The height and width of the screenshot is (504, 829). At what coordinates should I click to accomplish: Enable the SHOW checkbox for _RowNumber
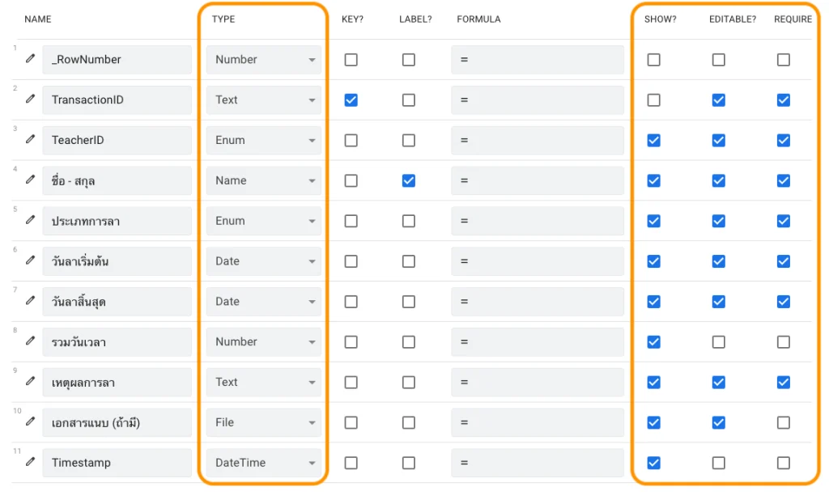[x=653, y=60]
